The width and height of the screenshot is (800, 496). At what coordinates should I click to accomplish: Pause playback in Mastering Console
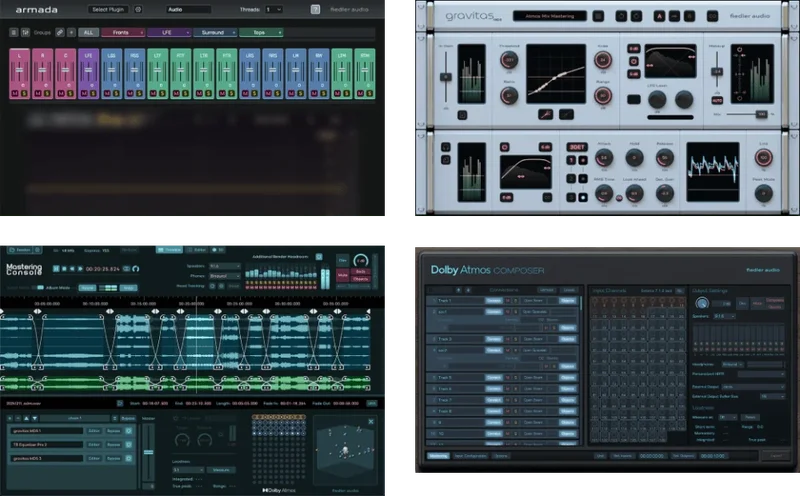coord(56,269)
